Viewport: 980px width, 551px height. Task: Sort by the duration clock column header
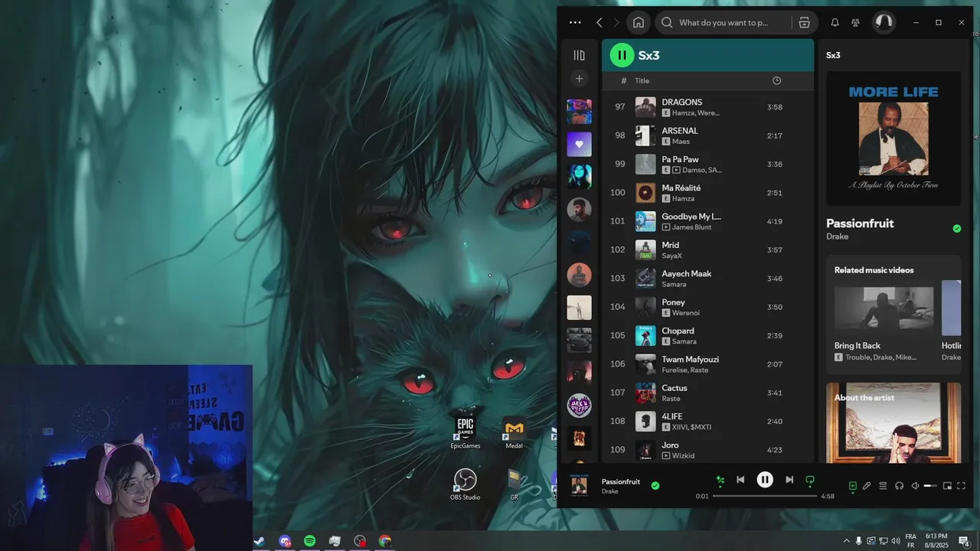click(776, 80)
